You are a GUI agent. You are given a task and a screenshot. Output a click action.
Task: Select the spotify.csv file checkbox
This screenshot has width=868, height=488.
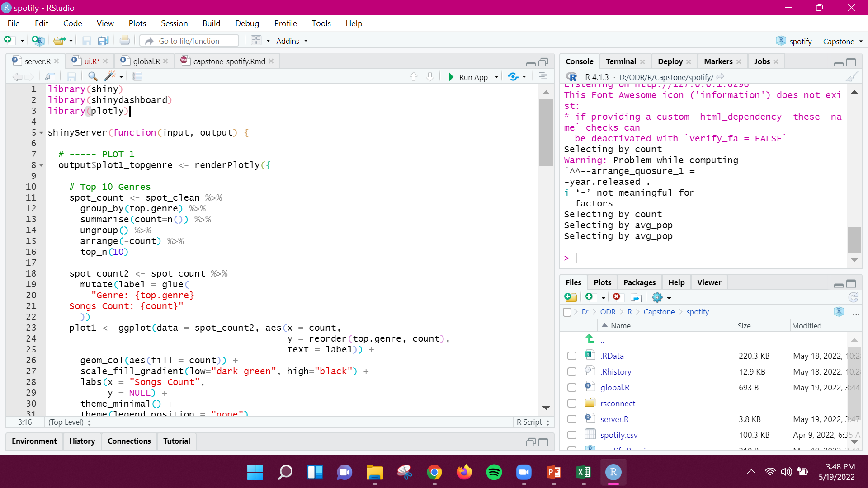pyautogui.click(x=572, y=435)
